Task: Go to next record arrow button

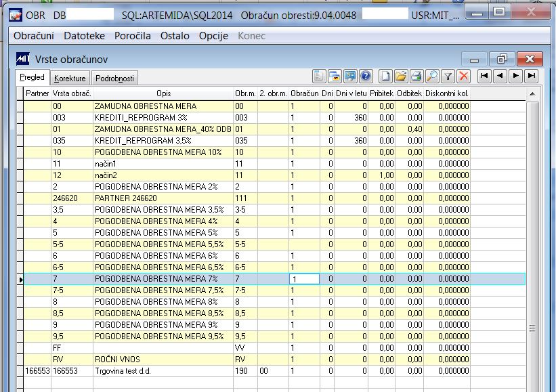Action: tap(516, 76)
